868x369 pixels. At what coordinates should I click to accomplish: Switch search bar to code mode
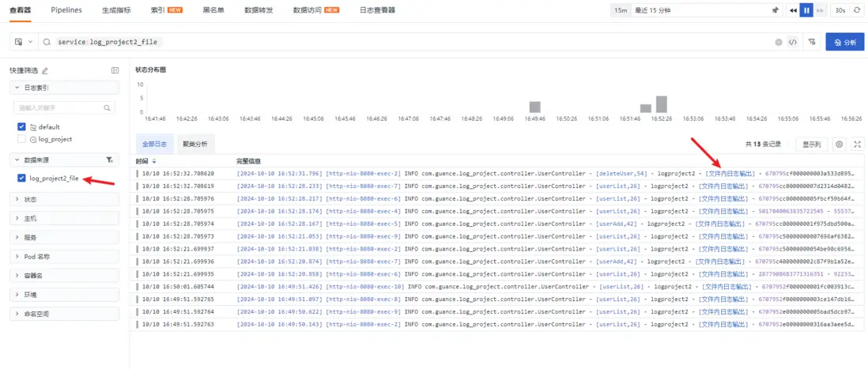tap(792, 42)
